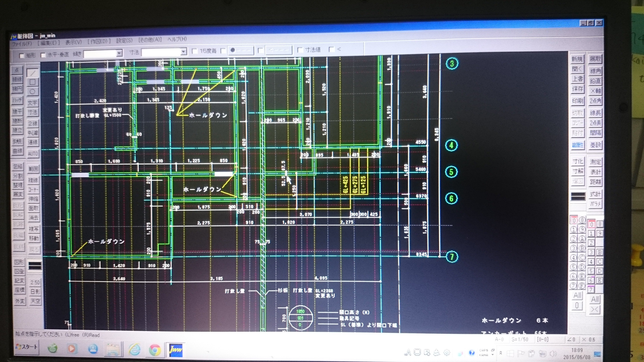
Task: Select the circle drawing tool (circle icon)
Action: click(x=33, y=92)
